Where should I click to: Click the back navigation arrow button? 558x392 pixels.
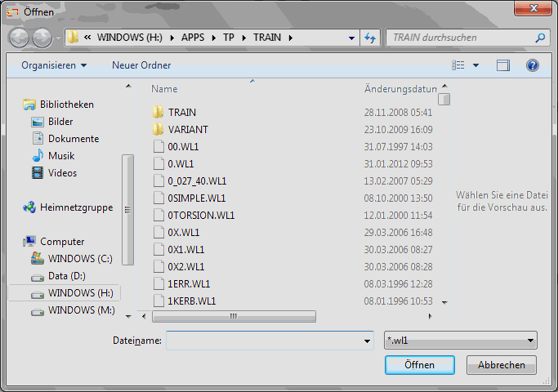(20, 38)
